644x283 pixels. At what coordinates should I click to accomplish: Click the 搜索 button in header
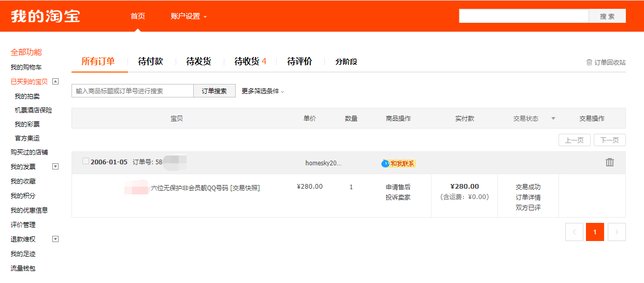(607, 16)
